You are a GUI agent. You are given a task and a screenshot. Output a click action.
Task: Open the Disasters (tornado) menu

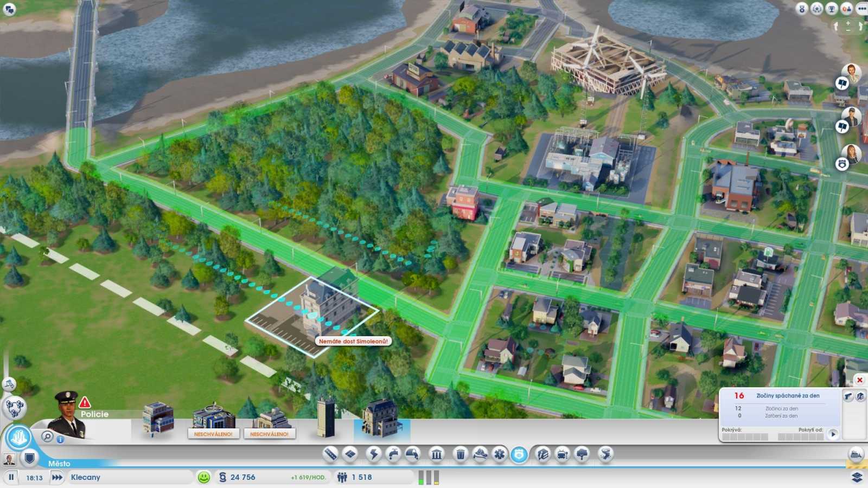pos(605,454)
